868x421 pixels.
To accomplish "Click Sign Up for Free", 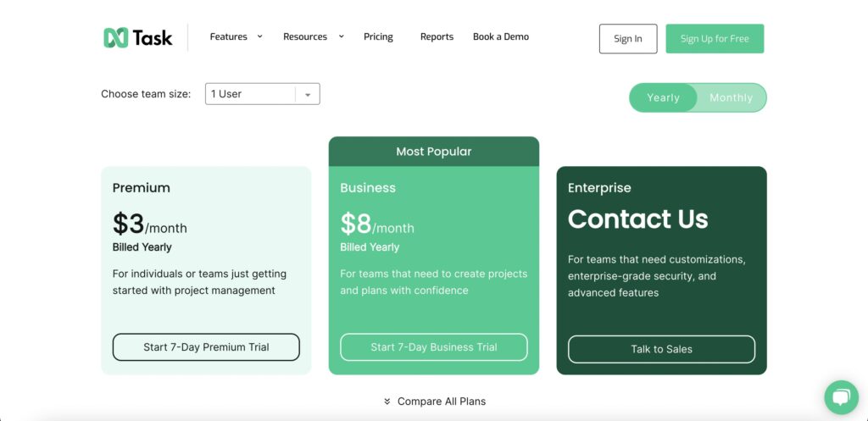I will click(714, 39).
